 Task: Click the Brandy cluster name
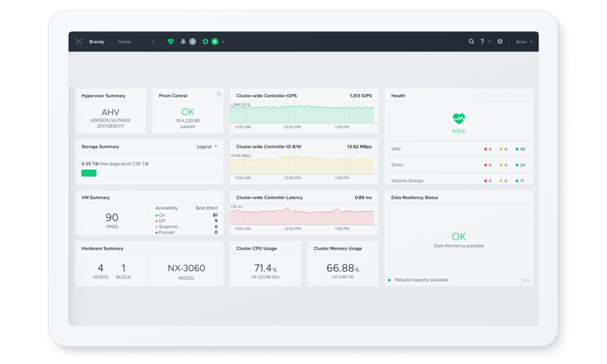pyautogui.click(x=97, y=41)
